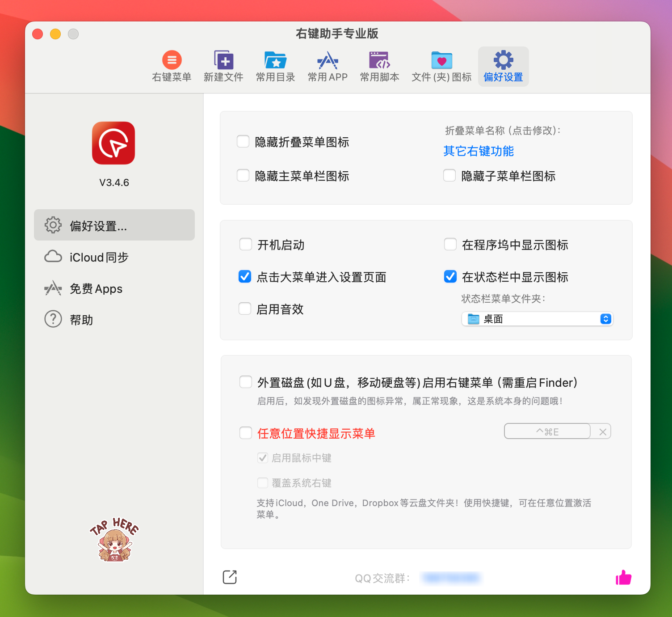Click the App Store icon for 免费Apps
This screenshot has height=617, width=672.
click(x=53, y=288)
